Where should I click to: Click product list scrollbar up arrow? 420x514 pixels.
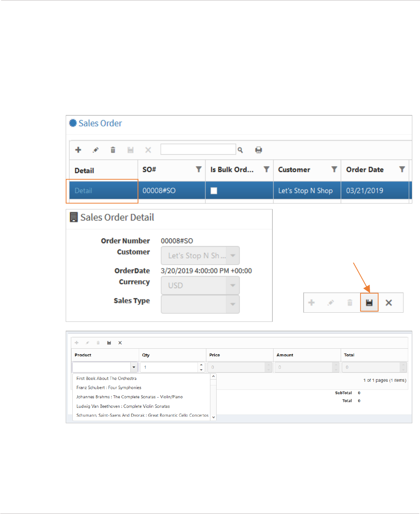coord(213,377)
